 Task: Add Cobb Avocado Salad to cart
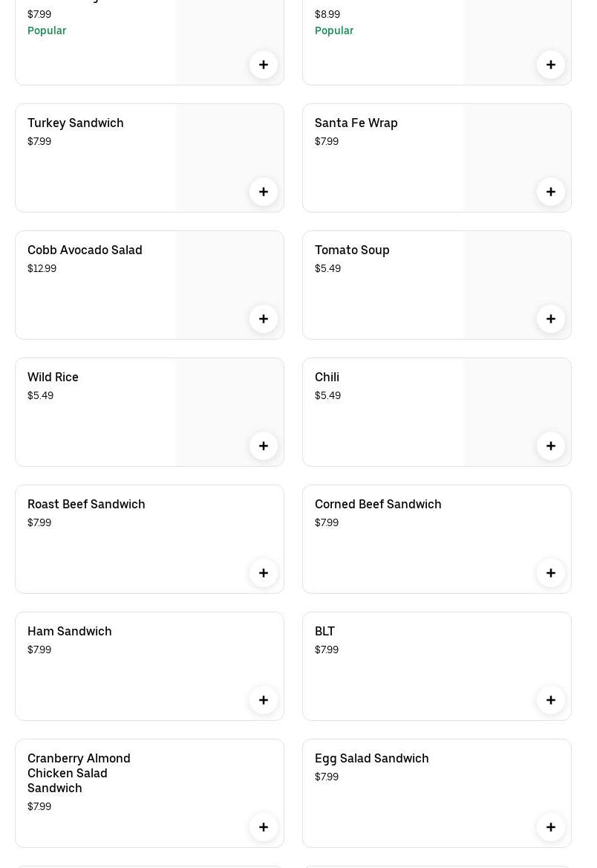pos(264,319)
